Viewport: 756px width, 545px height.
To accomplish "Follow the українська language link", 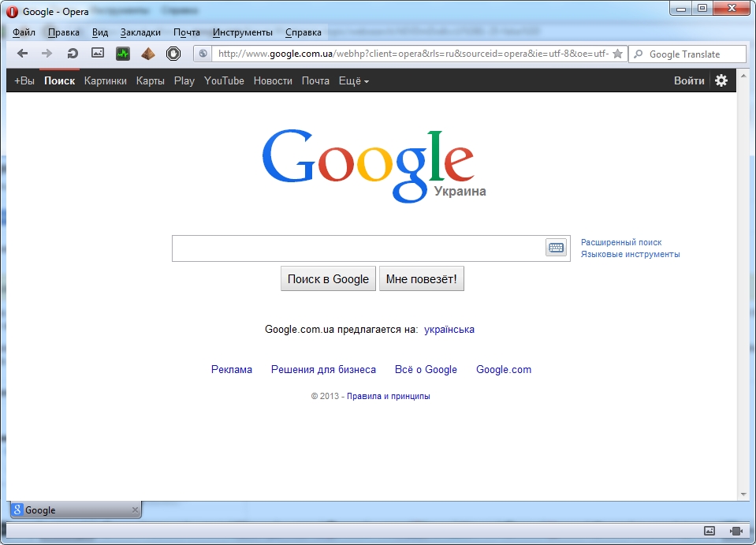I will coord(449,330).
